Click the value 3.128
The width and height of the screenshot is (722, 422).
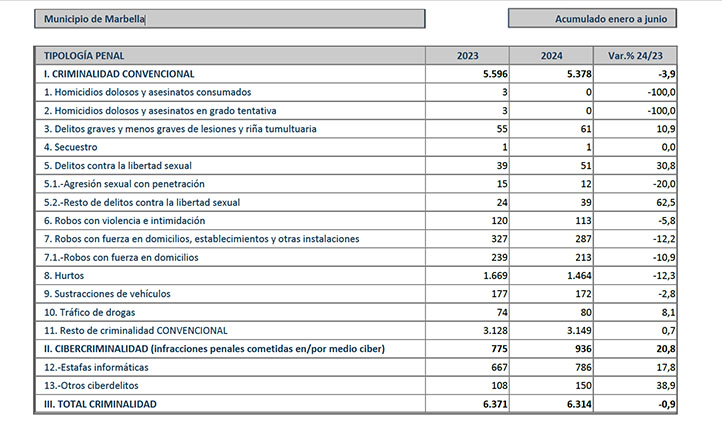tap(495, 330)
